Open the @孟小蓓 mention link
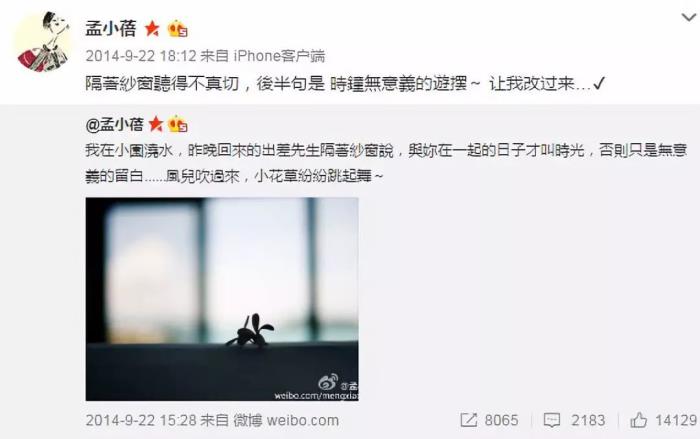The width and height of the screenshot is (700, 439). [x=114, y=124]
